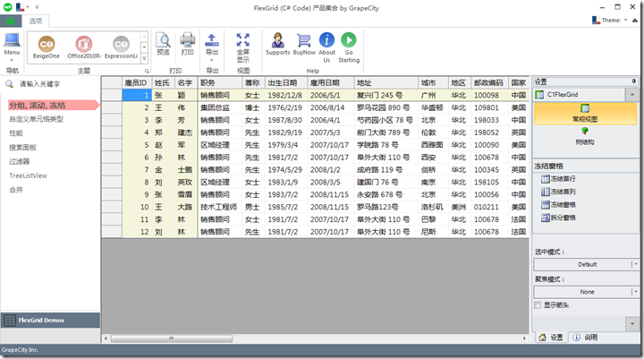Click the 城市 column header

click(433, 82)
